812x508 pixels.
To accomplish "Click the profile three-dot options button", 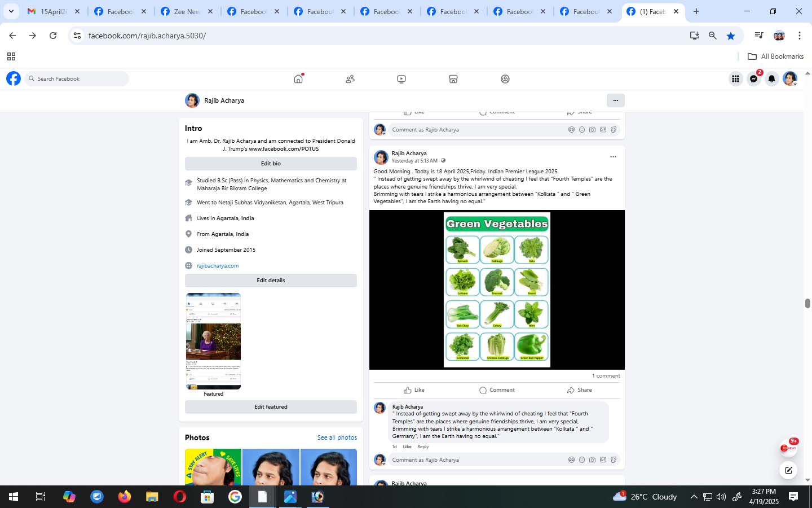I will point(616,100).
